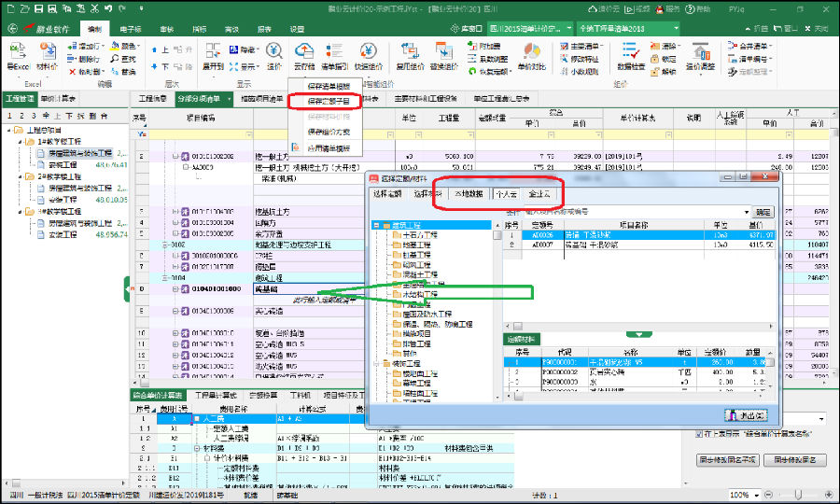Open the condition search dropdown in dialog
The width and height of the screenshot is (840, 504).
[x=746, y=213]
